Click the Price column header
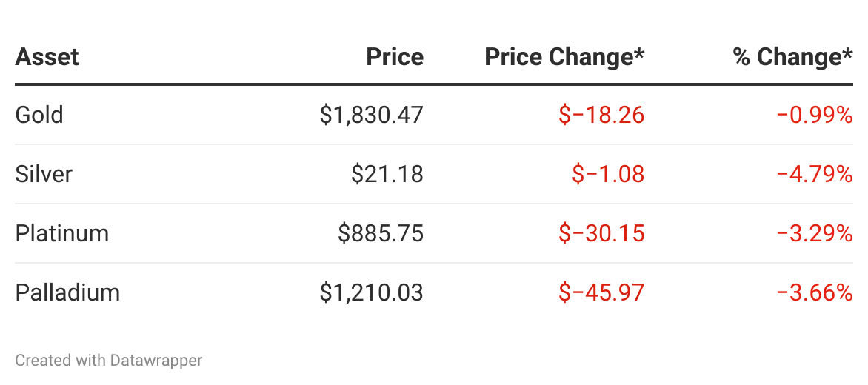Image resolution: width=868 pixels, height=385 pixels. (395, 57)
